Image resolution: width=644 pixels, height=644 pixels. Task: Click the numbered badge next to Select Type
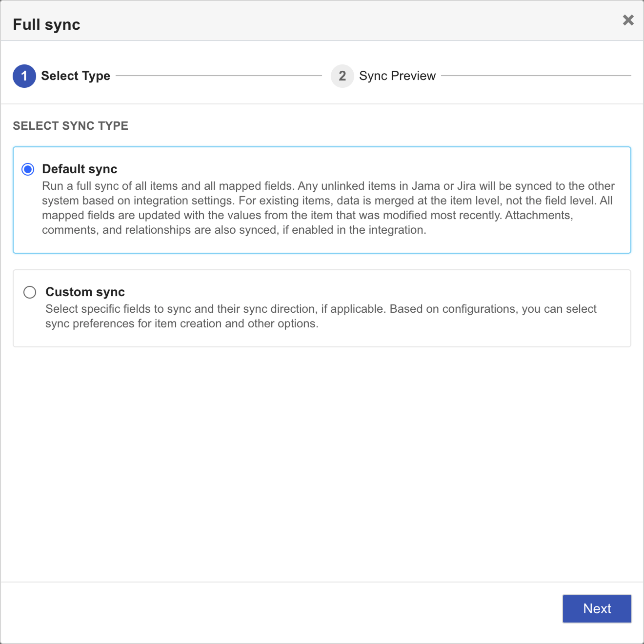[x=23, y=76]
